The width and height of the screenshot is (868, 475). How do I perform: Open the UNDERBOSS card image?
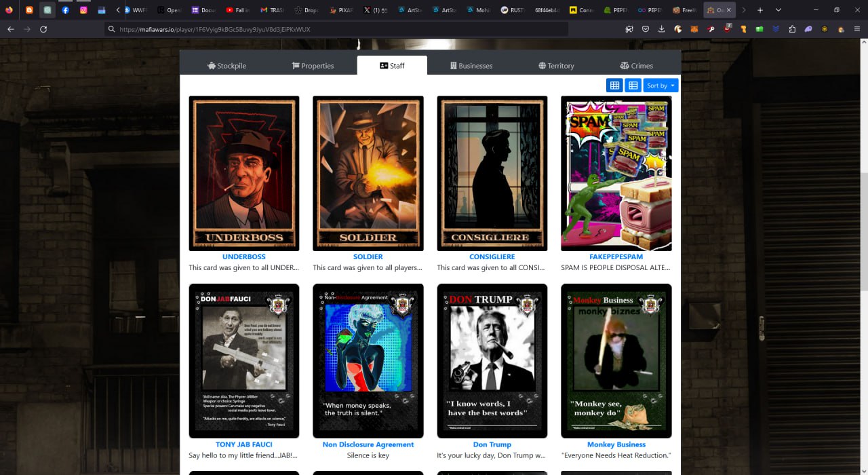coord(244,174)
